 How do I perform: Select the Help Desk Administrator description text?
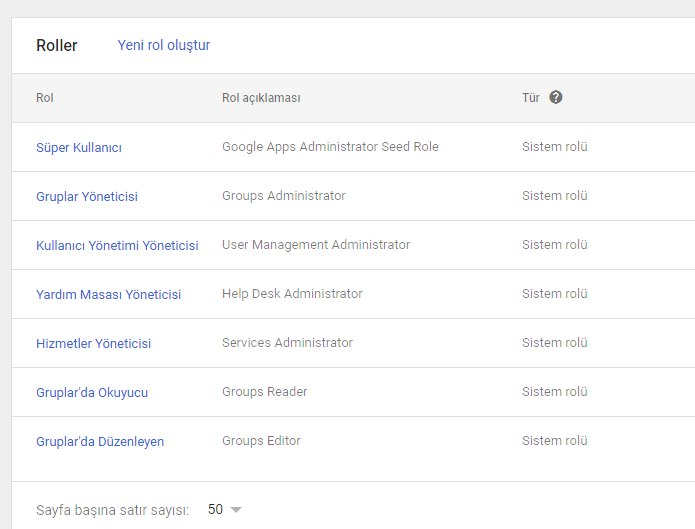click(x=292, y=294)
